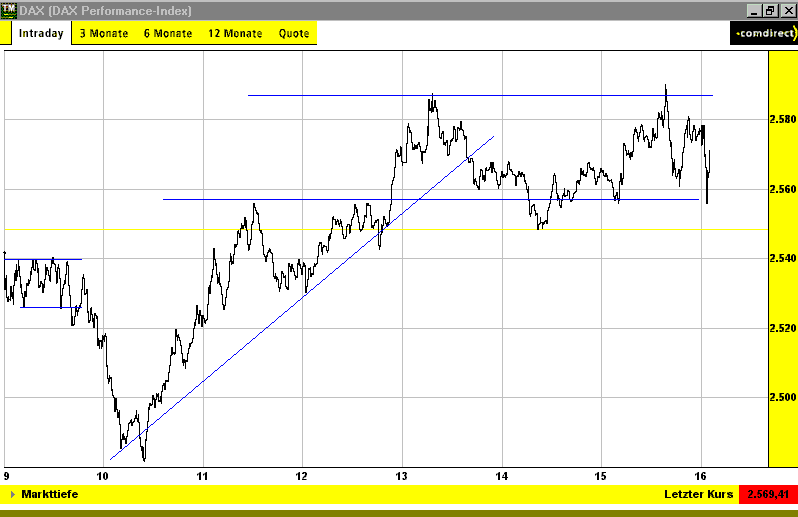Open the 3 Monate chart tab
Viewport: 798px width, 517px height.
pyautogui.click(x=104, y=34)
